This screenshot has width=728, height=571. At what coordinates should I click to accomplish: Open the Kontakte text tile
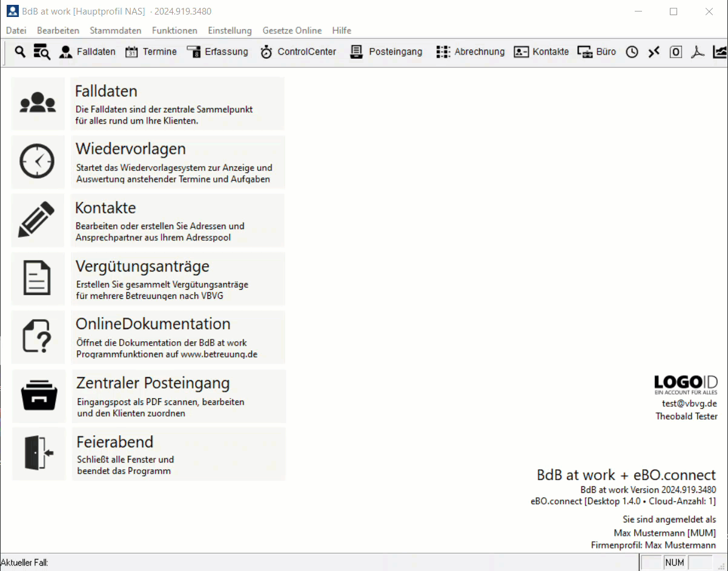pos(177,219)
